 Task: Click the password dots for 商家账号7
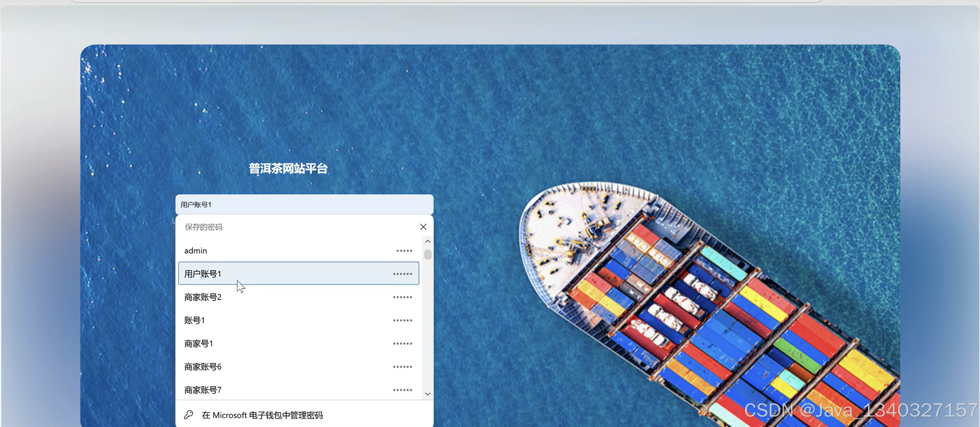403,390
